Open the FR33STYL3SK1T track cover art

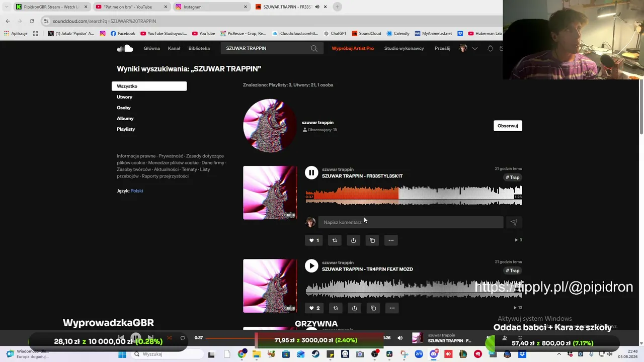(x=270, y=193)
